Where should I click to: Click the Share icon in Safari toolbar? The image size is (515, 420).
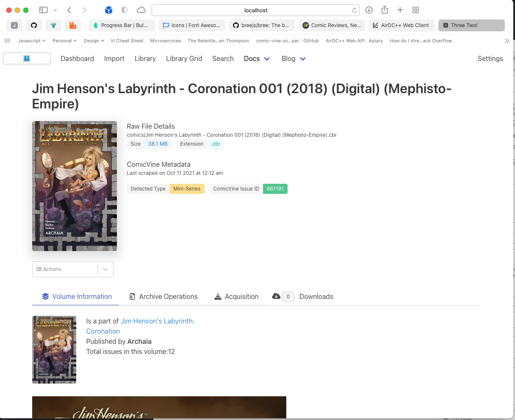(x=385, y=10)
